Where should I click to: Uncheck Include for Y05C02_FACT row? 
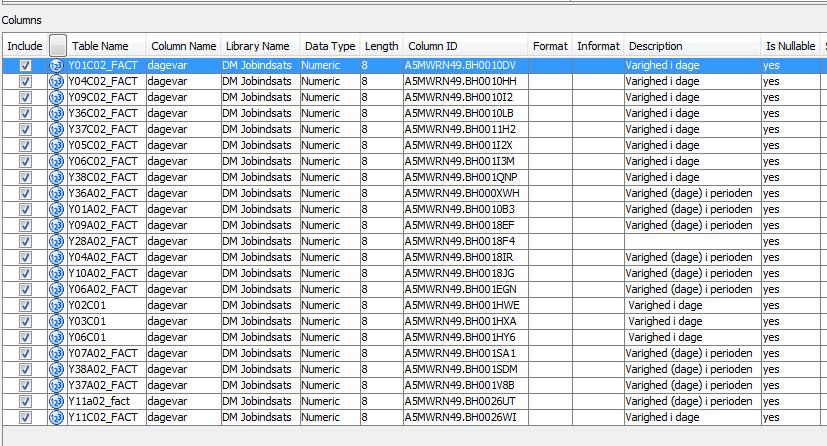click(x=25, y=146)
